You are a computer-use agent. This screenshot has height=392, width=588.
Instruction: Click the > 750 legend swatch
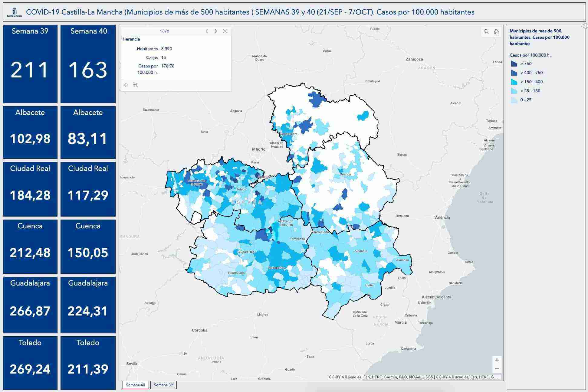[x=514, y=64]
